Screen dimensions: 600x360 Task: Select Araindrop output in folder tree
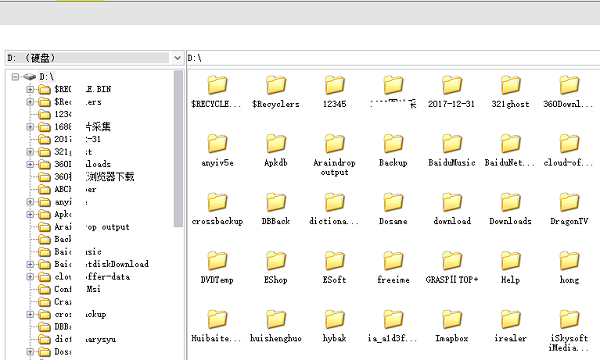tap(92, 227)
